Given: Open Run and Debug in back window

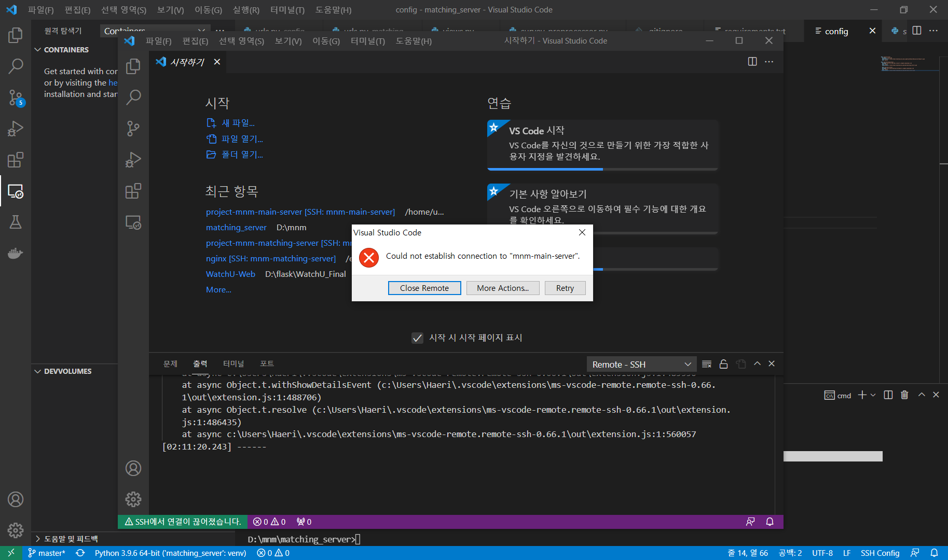Looking at the screenshot, I should (16, 129).
